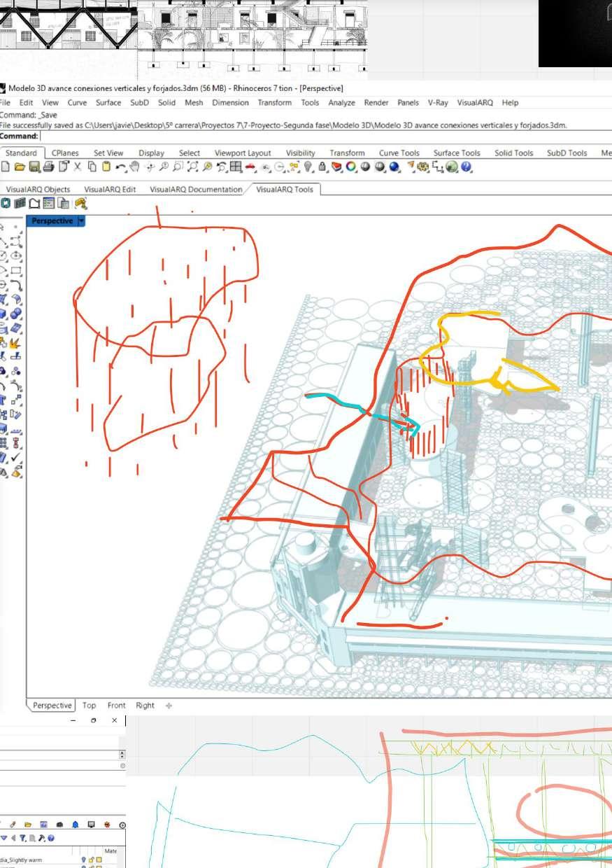Click the last VisualARQ Tools icon with pencil
This screenshot has width=612, height=868.
pos(81,204)
